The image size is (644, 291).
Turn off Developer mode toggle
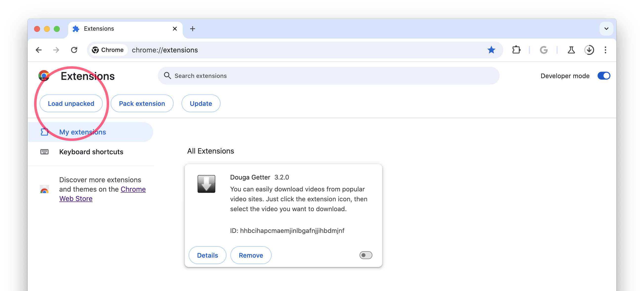click(604, 76)
